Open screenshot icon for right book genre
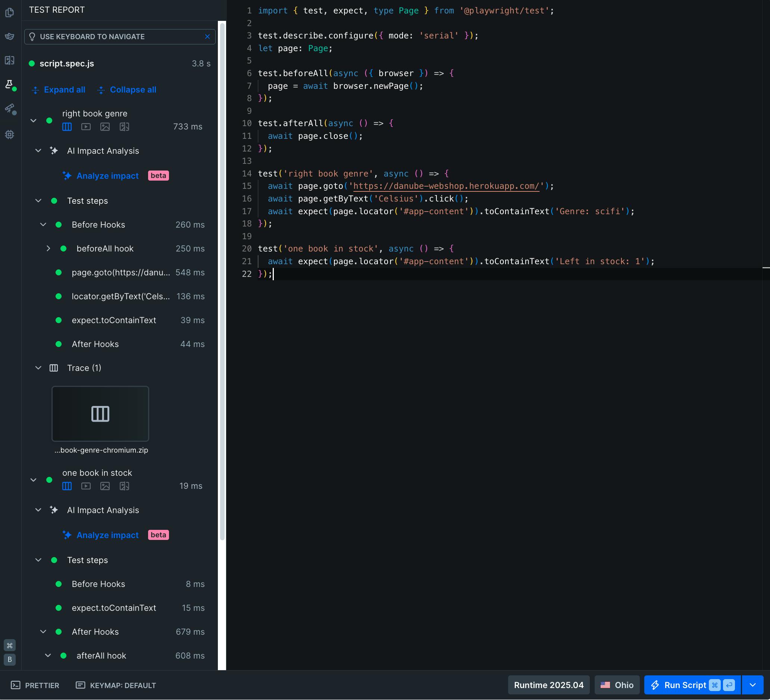This screenshot has width=770, height=700. [x=105, y=126]
